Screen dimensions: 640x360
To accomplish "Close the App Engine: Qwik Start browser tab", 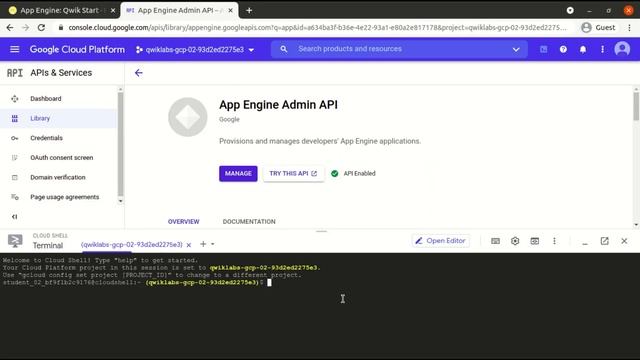I will pos(113,10).
